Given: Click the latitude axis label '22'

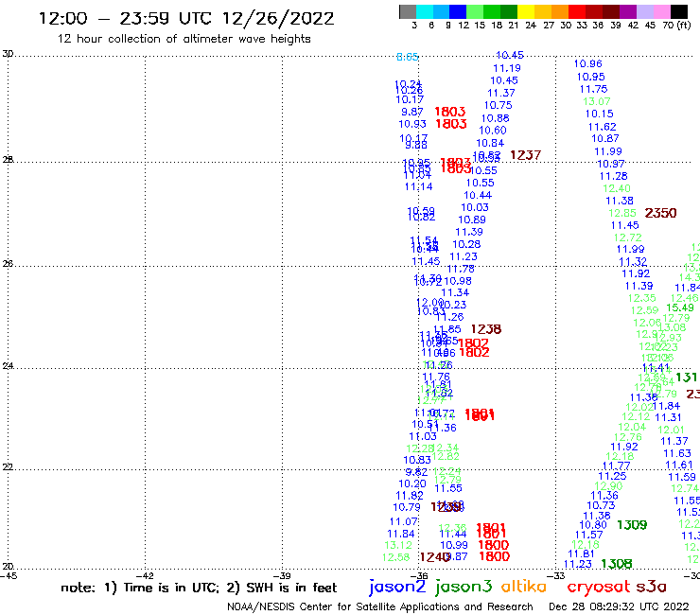Looking at the screenshot, I should (8, 467).
